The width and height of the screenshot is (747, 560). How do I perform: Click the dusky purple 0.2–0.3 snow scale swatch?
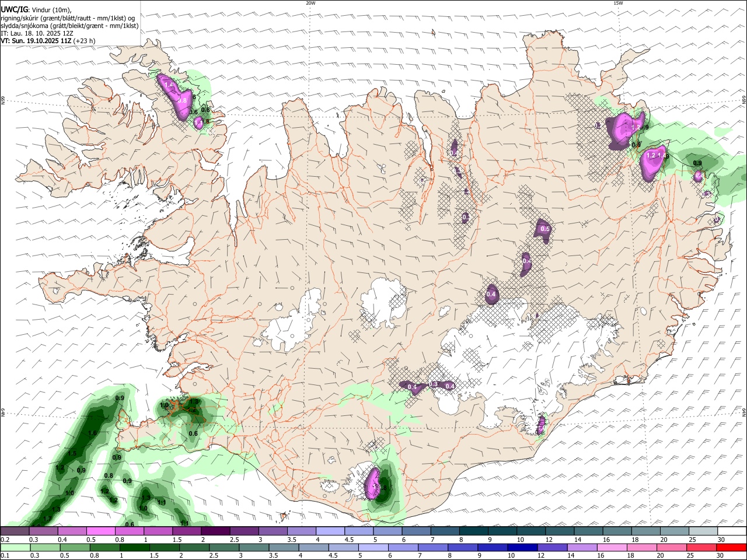click(x=15, y=531)
